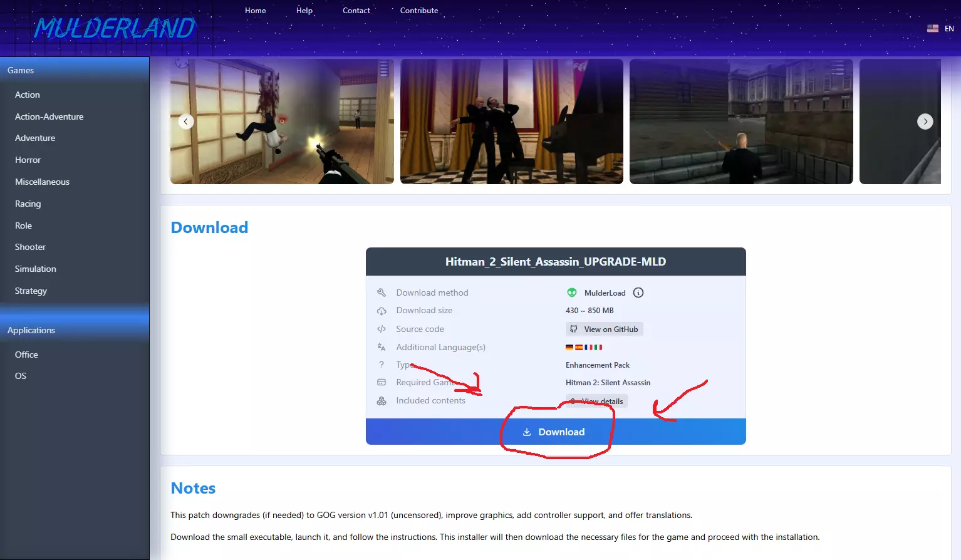Show previous screenshot with left carousel arrow

[186, 122]
